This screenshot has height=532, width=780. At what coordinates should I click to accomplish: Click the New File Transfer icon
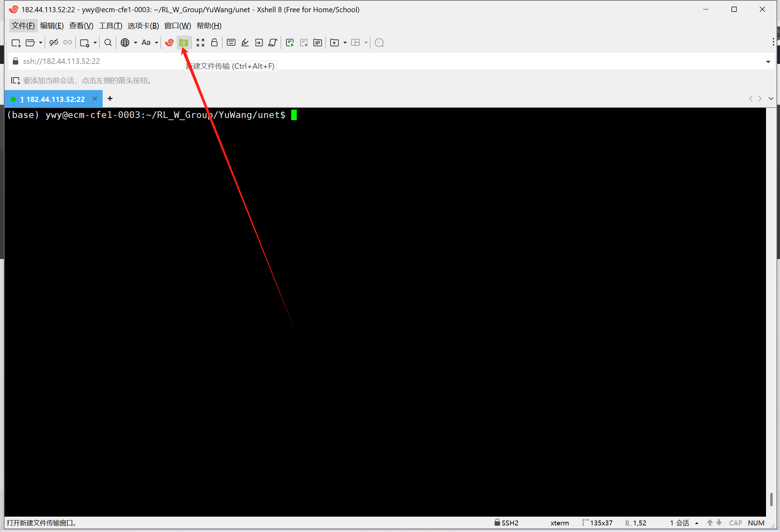tap(184, 43)
